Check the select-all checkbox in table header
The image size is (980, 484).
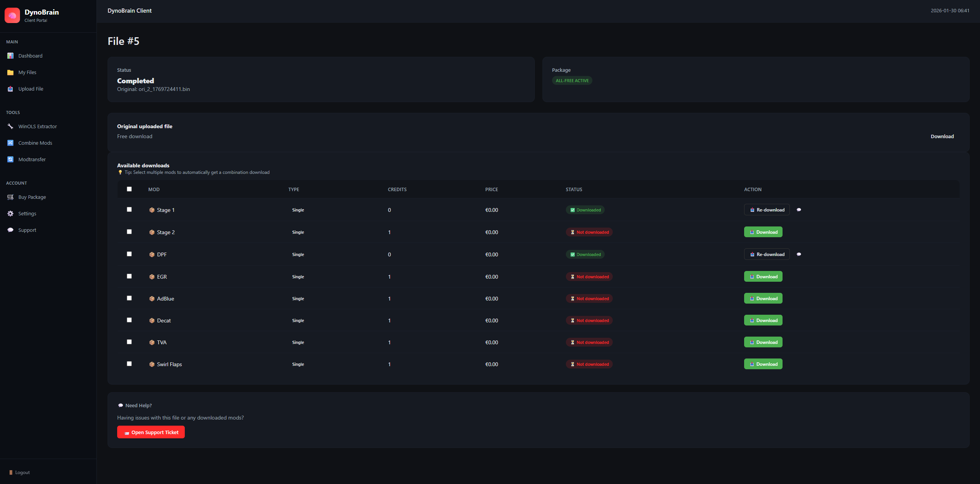pos(129,189)
